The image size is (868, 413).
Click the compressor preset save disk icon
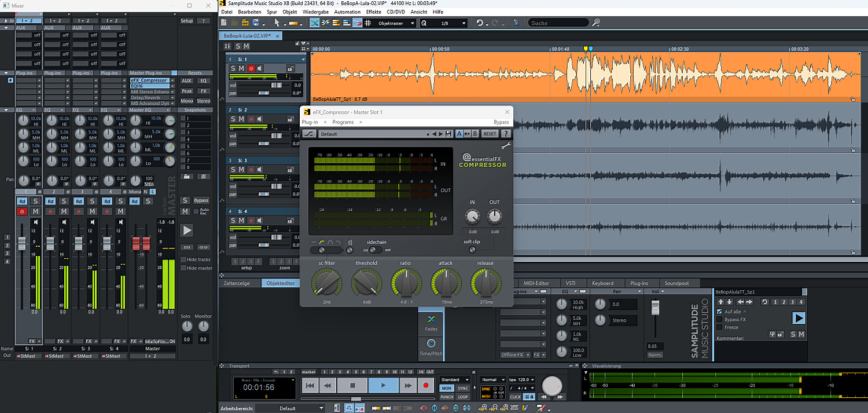[x=448, y=134]
